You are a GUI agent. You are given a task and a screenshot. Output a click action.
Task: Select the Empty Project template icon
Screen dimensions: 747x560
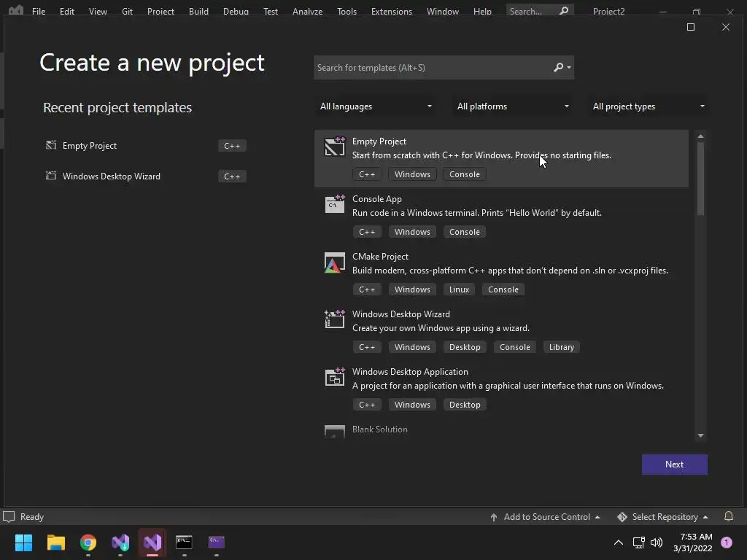click(334, 147)
